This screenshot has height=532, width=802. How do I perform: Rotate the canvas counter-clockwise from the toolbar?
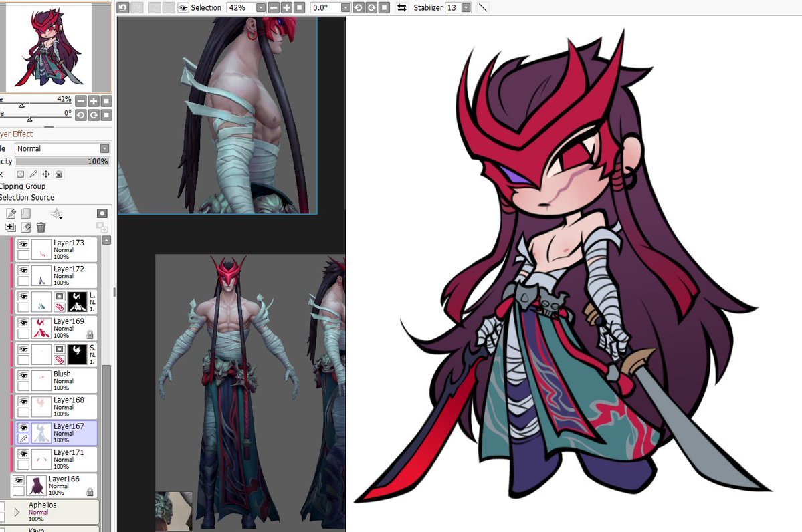tap(358, 7)
